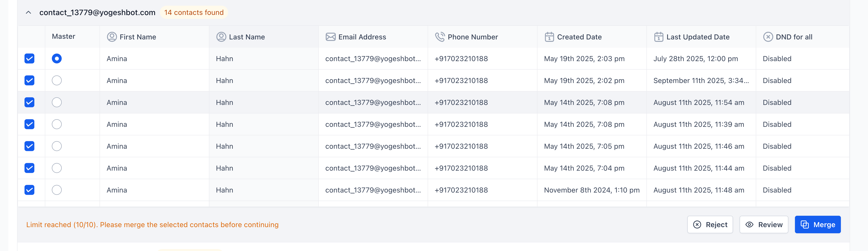Click the person icon beside Last Name

[221, 37]
